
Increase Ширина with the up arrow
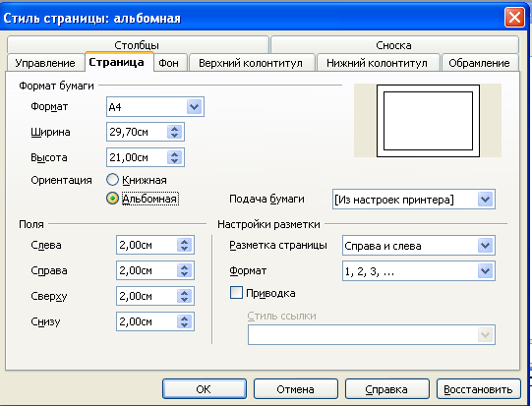pyautogui.click(x=175, y=128)
